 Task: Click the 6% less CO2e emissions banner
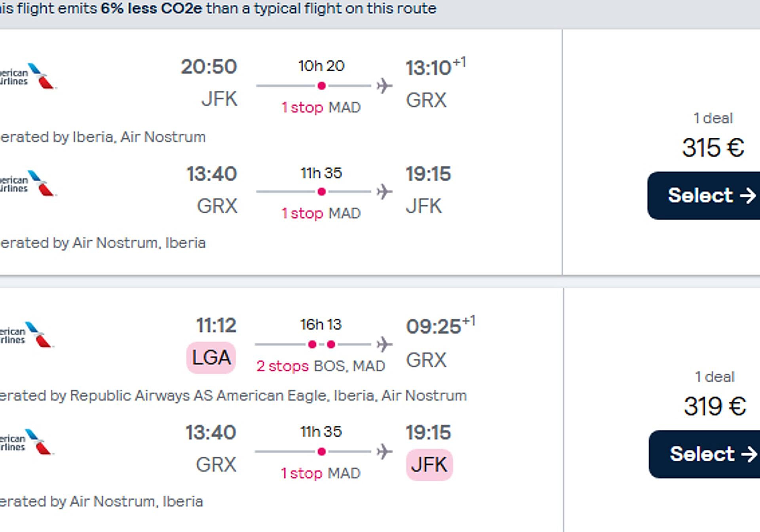(218, 9)
